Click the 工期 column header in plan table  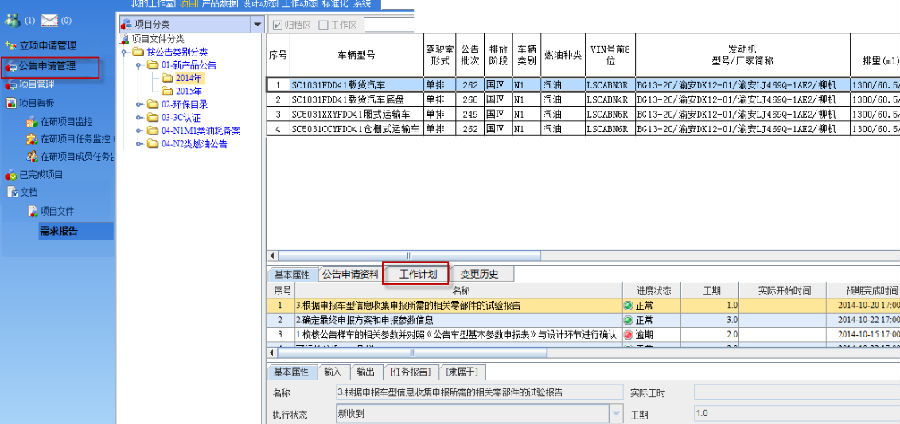[x=712, y=291]
